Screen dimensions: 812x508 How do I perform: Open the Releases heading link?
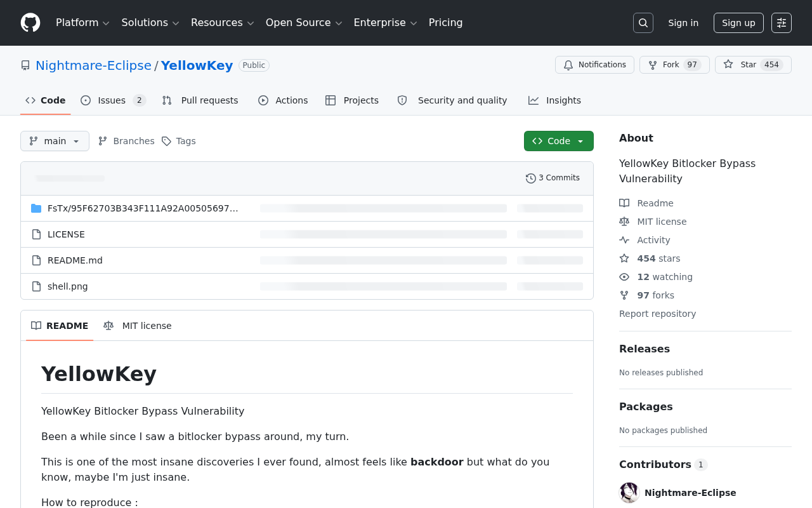645,349
